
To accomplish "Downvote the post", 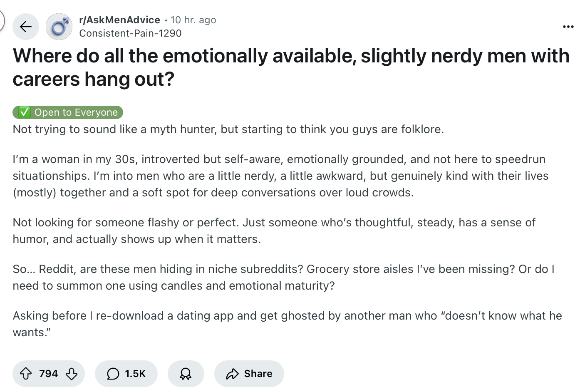I will [72, 374].
